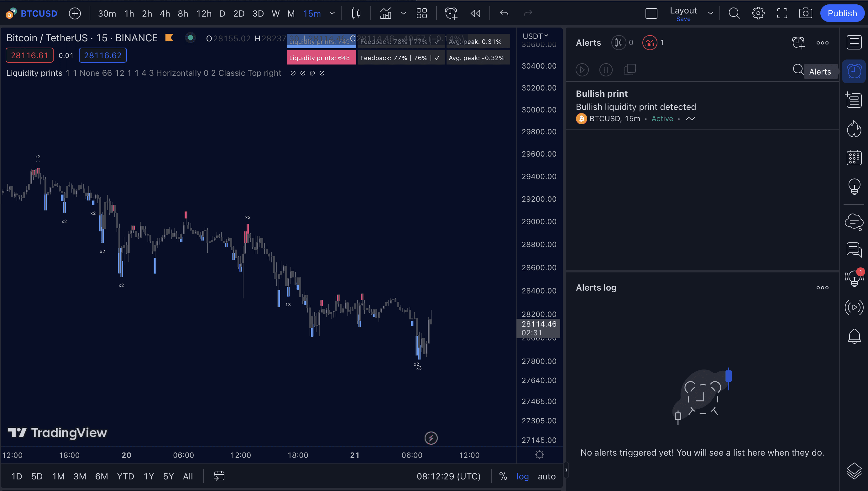The height and width of the screenshot is (491, 868).
Task: Open USDT currency dropdown
Action: point(536,36)
